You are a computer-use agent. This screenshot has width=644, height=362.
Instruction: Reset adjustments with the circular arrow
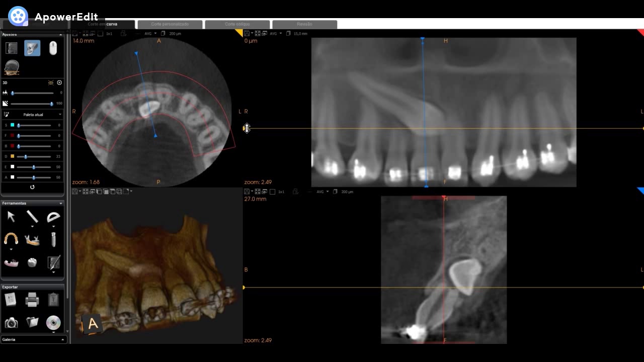32,187
